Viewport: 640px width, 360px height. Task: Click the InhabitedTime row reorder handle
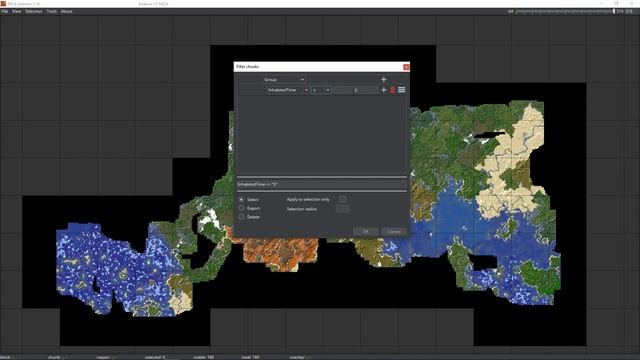pyautogui.click(x=402, y=90)
